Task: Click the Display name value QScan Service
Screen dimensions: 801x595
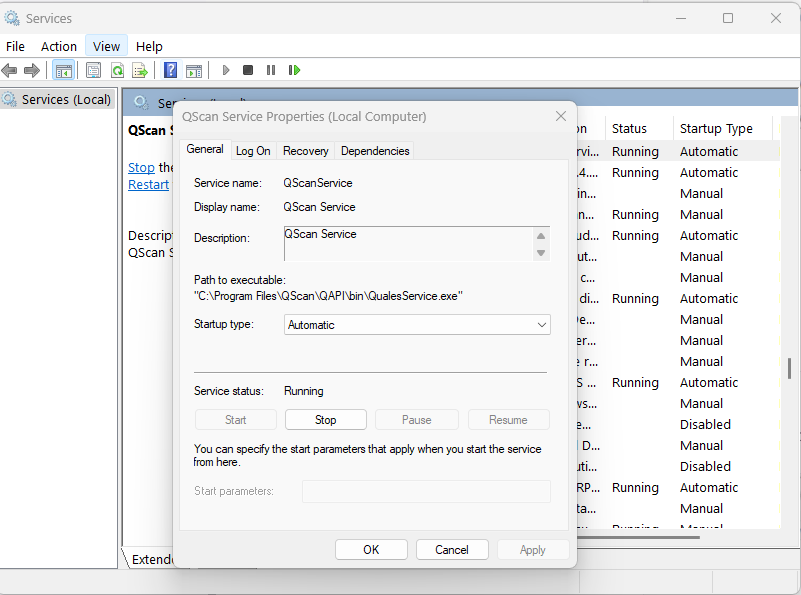Action: pyautogui.click(x=319, y=207)
